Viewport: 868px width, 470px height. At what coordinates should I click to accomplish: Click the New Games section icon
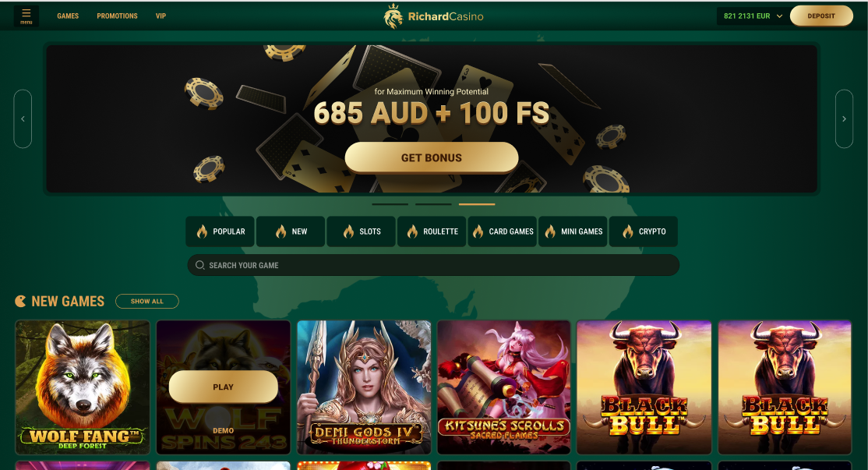click(x=20, y=301)
